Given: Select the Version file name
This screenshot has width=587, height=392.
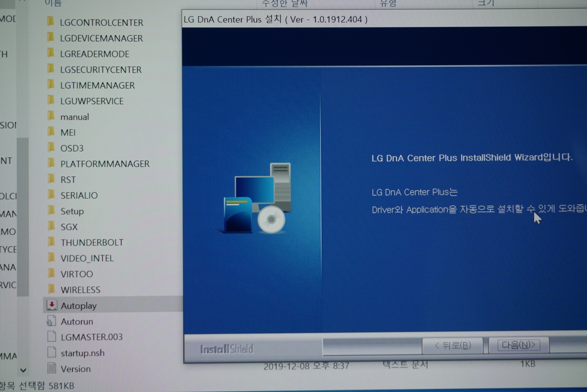Looking at the screenshot, I should tap(76, 369).
